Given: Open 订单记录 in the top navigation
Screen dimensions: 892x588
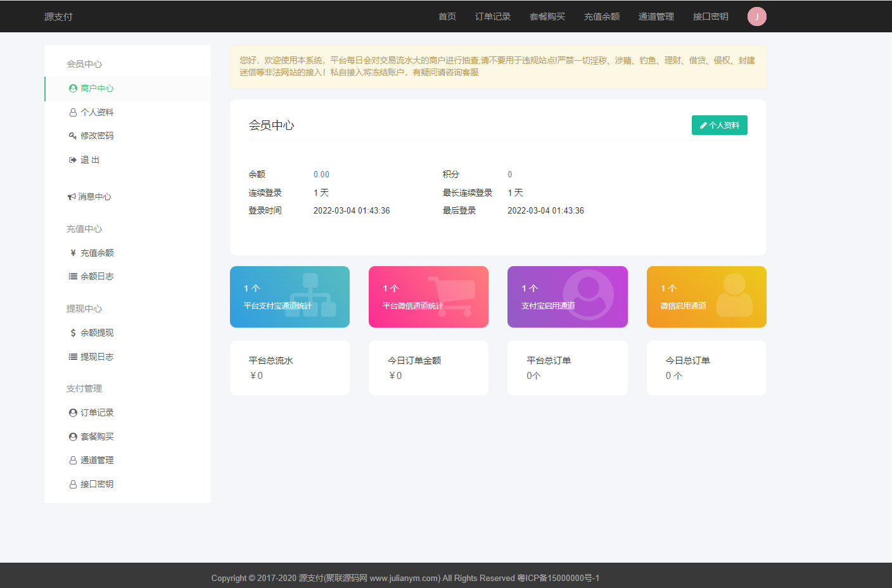Looking at the screenshot, I should pyautogui.click(x=492, y=16).
